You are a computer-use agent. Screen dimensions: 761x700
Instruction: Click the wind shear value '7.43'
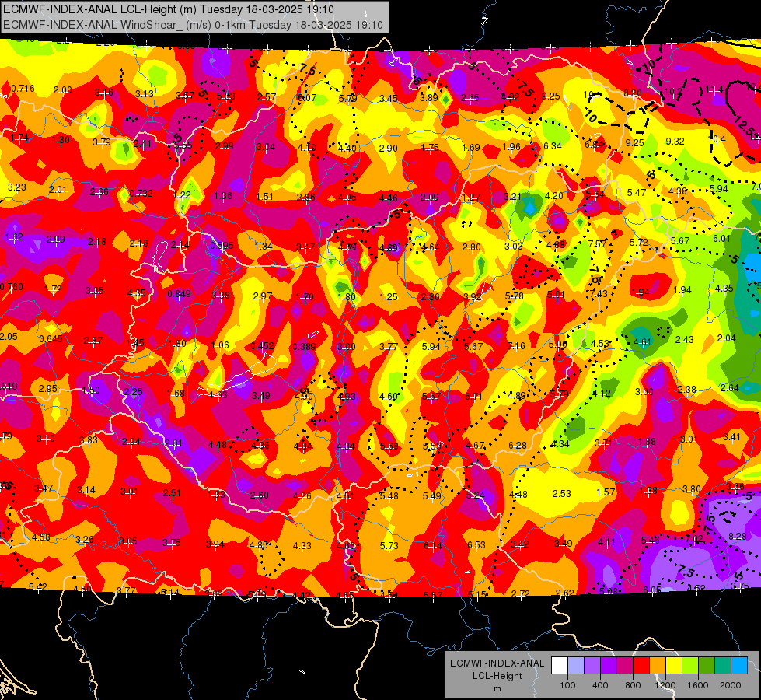click(x=599, y=294)
